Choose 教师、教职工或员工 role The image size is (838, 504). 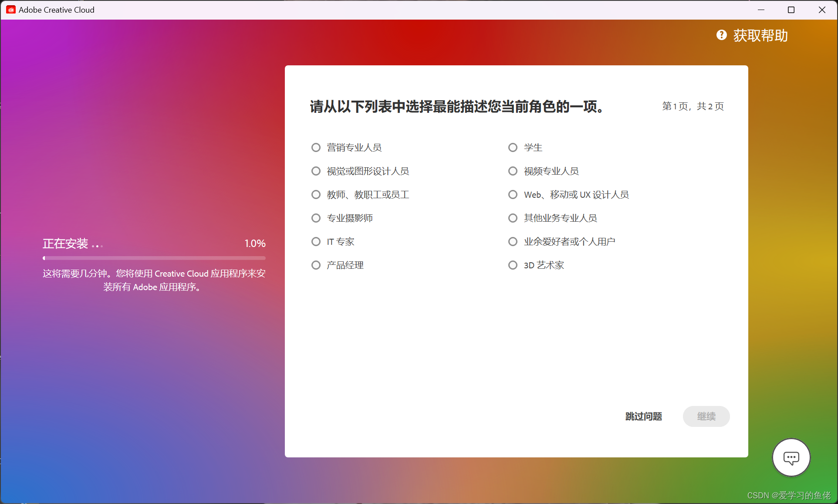(316, 195)
